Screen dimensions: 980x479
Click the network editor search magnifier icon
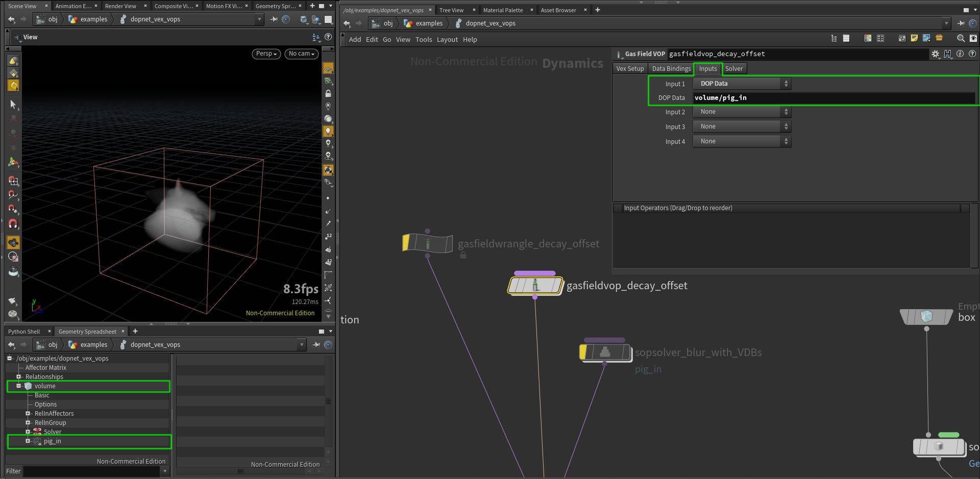[x=961, y=38]
